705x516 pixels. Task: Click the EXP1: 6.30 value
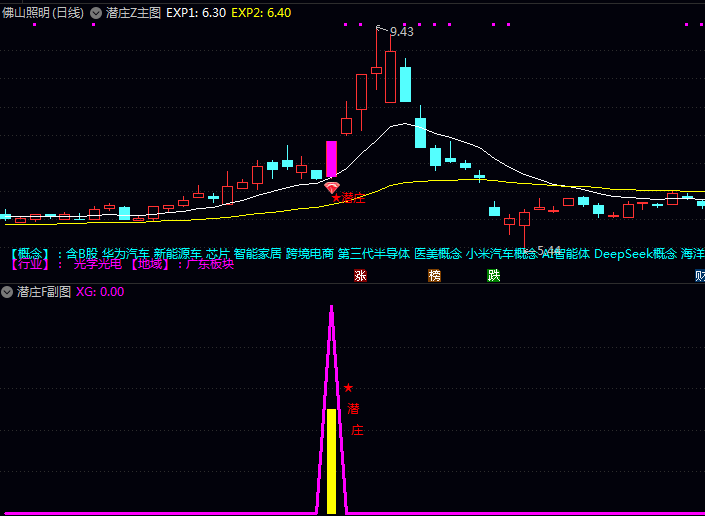coord(196,13)
